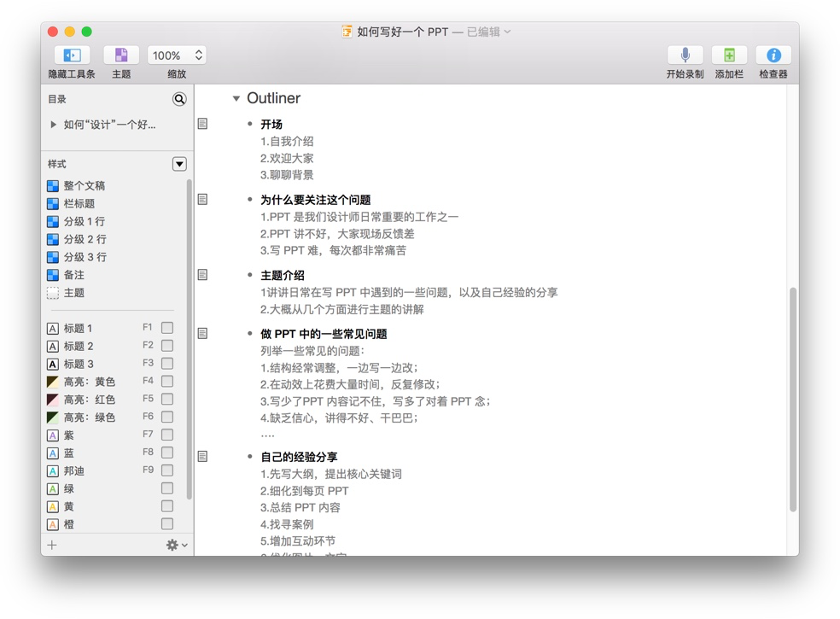Open the Theme picker

point(121,55)
